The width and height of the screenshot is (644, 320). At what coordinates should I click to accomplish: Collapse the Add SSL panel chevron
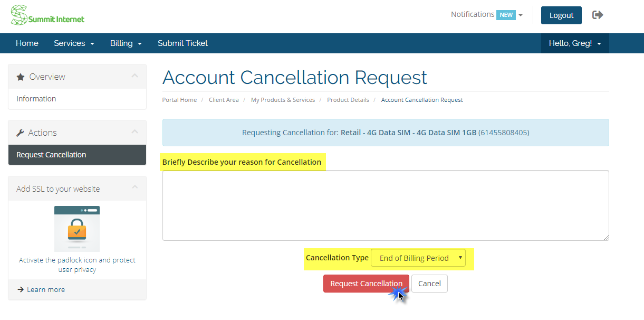(134, 187)
